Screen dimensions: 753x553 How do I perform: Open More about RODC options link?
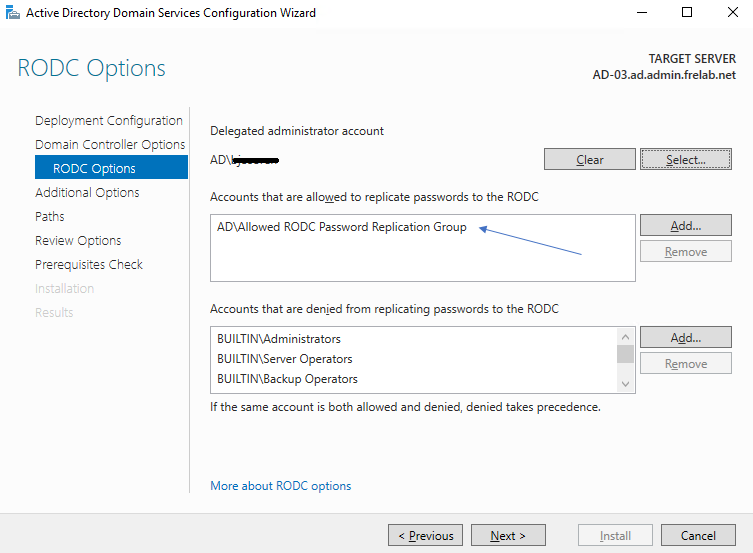tap(281, 486)
